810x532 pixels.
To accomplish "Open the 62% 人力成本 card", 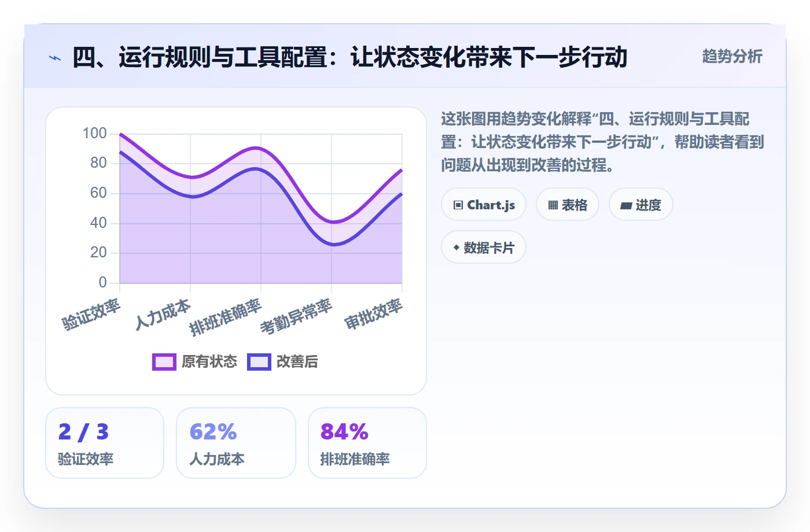I will (x=236, y=443).
